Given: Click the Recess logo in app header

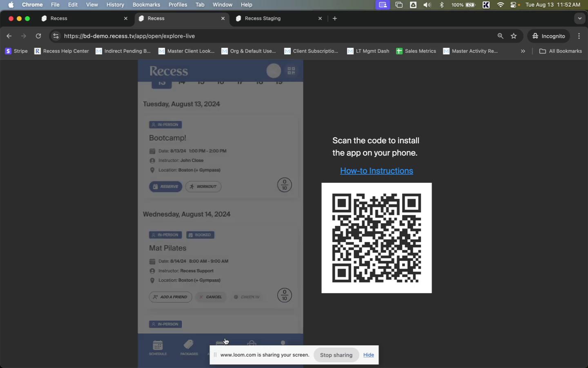Looking at the screenshot, I should [x=169, y=71].
